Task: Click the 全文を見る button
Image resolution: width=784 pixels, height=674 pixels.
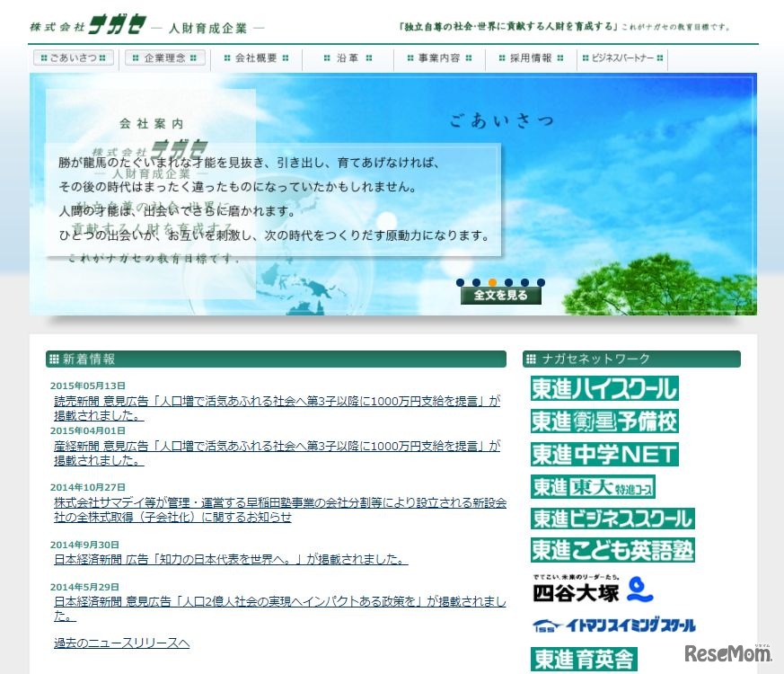Action: tap(501, 297)
